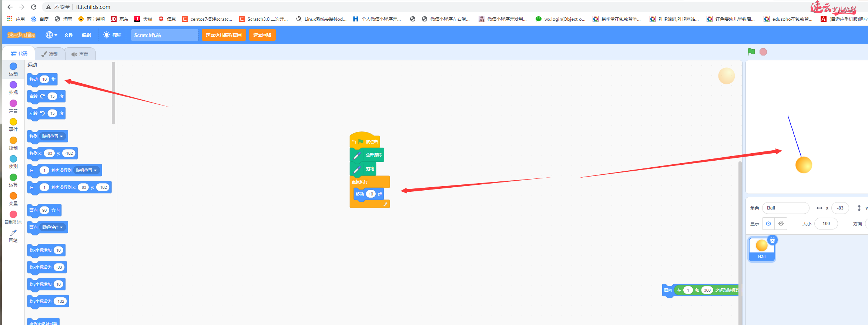Click the sprite name field Ball
The height and width of the screenshot is (325, 868).
(785, 208)
